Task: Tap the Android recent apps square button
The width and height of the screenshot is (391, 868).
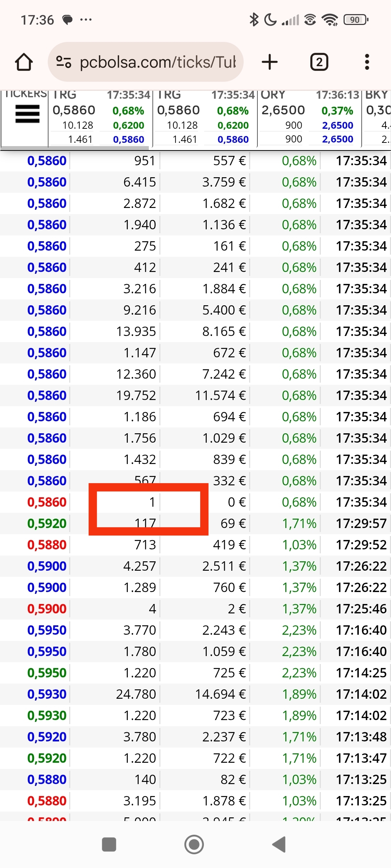Action: (x=109, y=844)
